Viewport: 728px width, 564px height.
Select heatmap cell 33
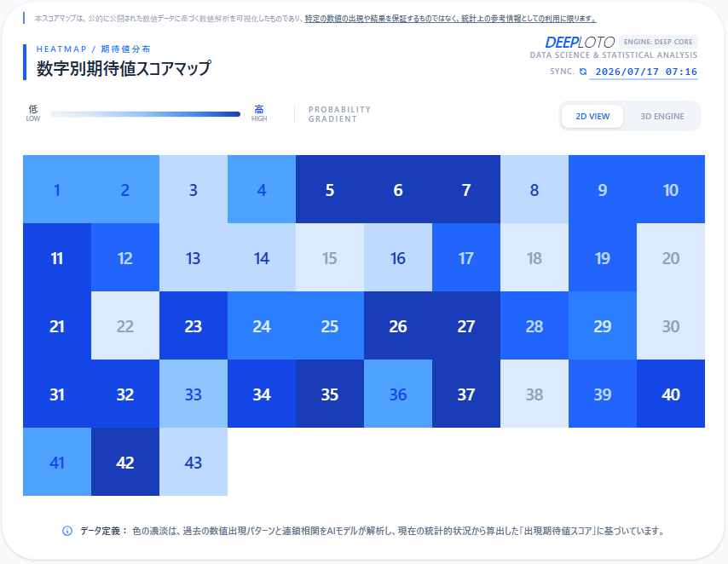click(x=194, y=394)
